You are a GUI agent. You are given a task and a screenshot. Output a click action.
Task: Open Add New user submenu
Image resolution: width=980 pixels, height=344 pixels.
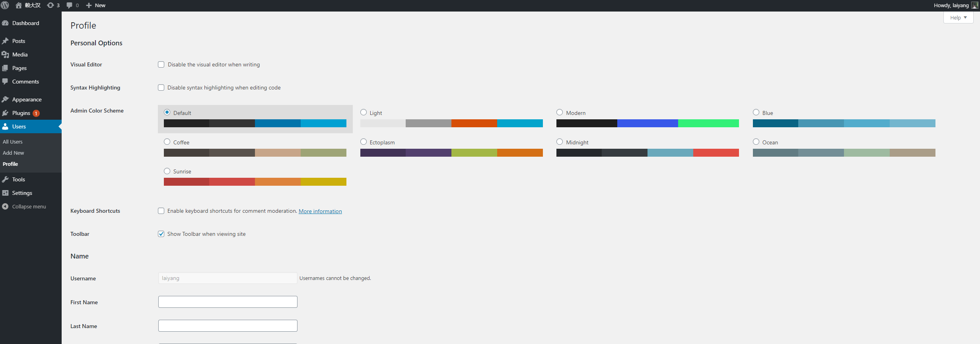click(x=14, y=153)
